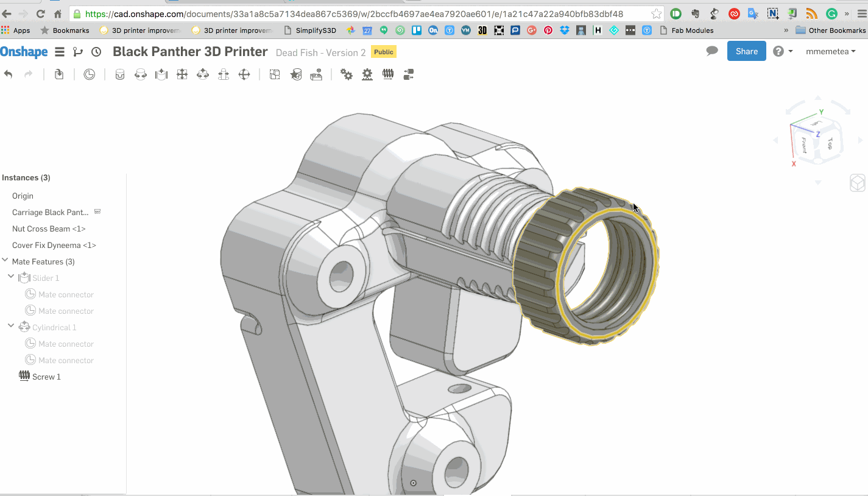
Task: Collapse the Slider 1 mate entry
Action: tap(11, 277)
